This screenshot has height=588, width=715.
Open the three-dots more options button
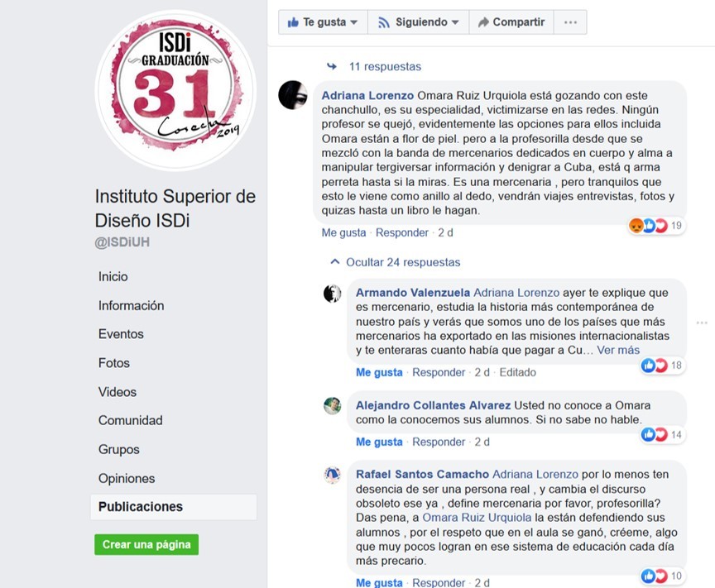(x=570, y=22)
